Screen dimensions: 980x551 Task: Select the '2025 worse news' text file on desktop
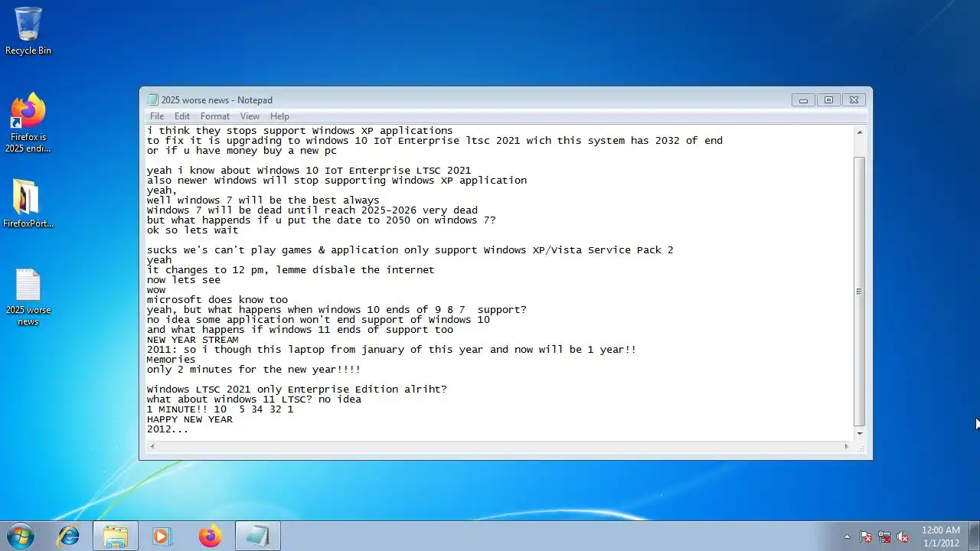point(28,298)
